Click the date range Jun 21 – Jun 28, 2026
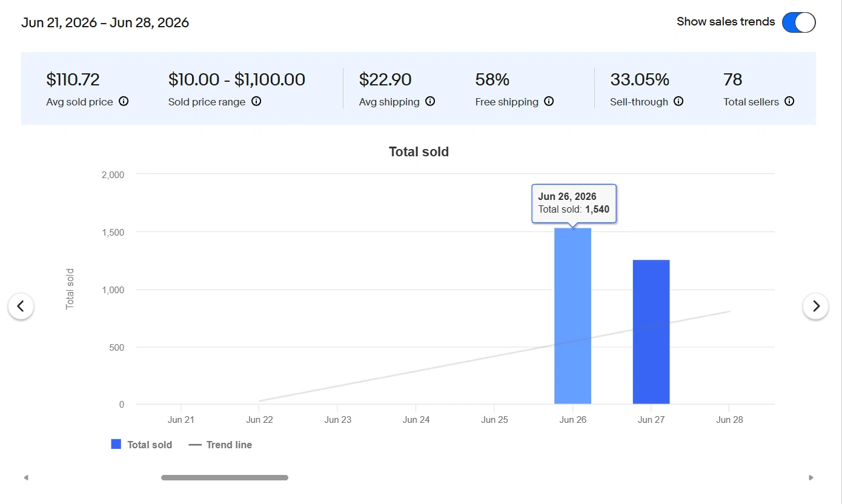This screenshot has width=842, height=504. pyautogui.click(x=105, y=23)
